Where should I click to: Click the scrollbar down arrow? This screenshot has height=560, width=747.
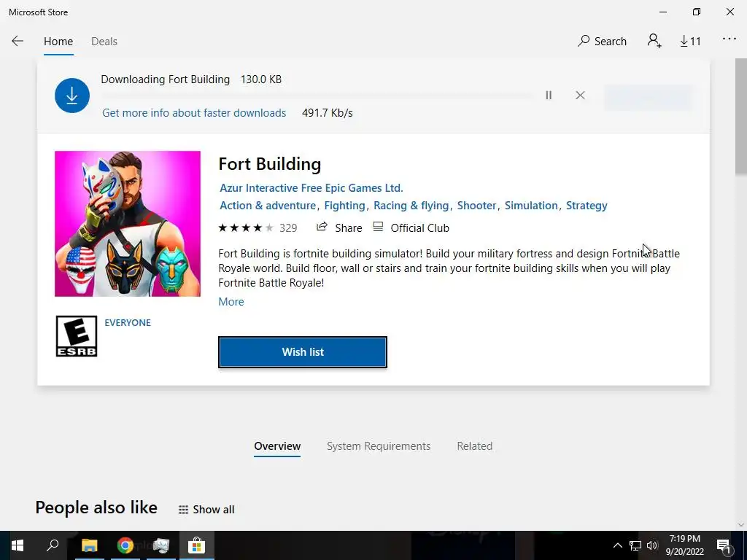coord(741,525)
